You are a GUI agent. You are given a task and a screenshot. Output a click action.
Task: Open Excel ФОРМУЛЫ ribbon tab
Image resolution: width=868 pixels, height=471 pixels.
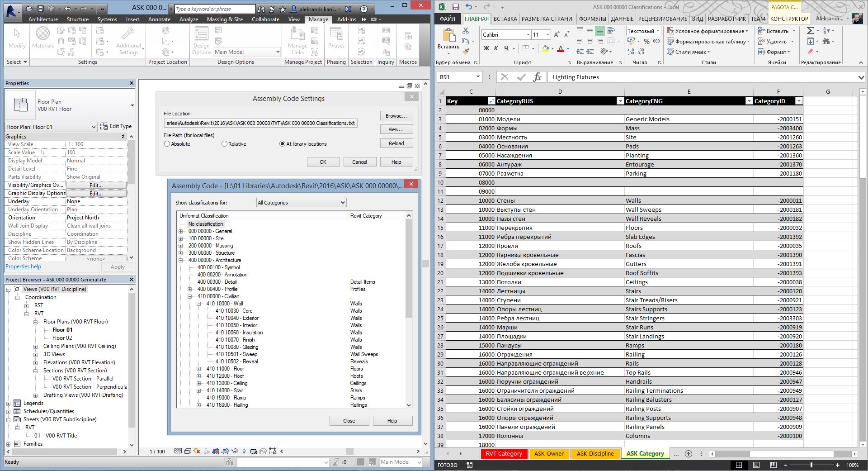coord(592,19)
